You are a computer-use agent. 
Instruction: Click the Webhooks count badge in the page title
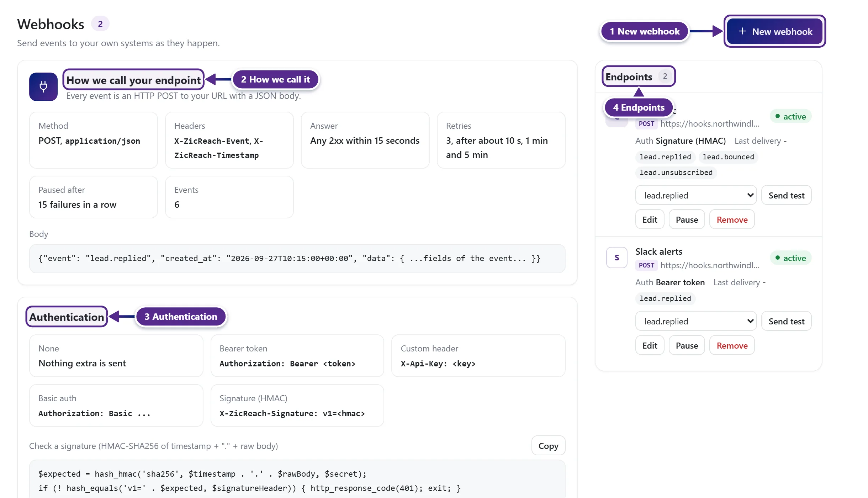coord(100,24)
